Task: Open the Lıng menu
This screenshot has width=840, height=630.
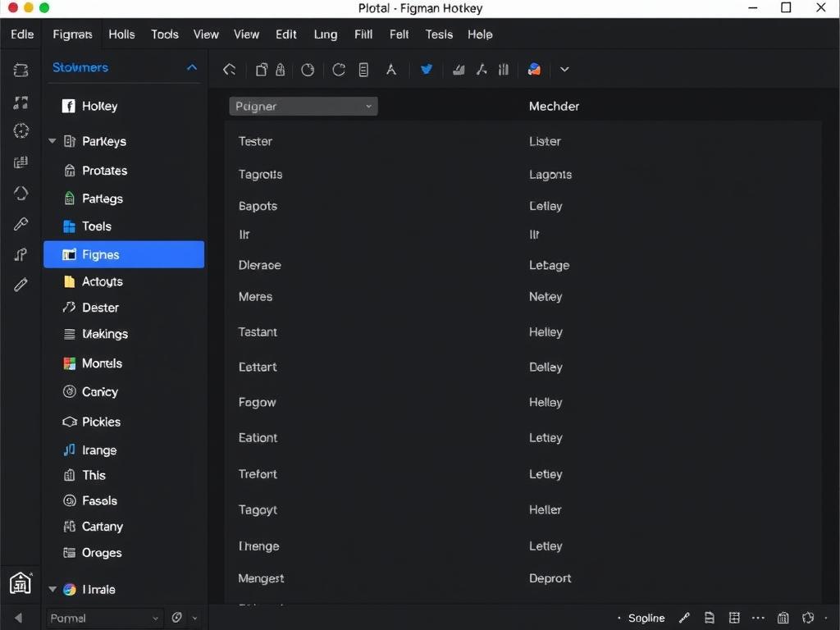Action: tap(326, 34)
